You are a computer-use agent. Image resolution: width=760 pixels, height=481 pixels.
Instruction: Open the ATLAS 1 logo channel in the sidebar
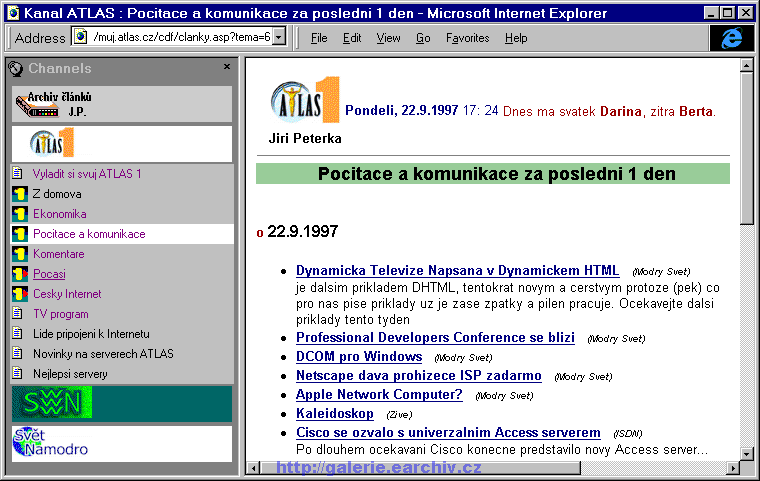coord(122,144)
